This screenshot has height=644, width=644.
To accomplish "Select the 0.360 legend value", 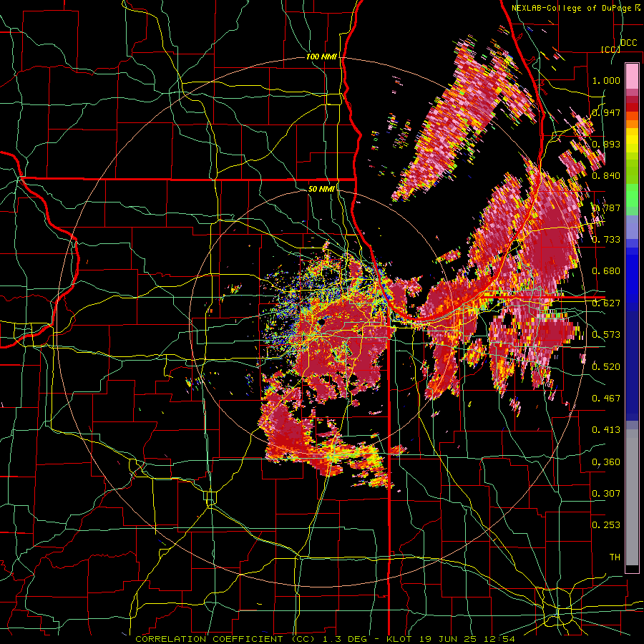I will pyautogui.click(x=606, y=462).
